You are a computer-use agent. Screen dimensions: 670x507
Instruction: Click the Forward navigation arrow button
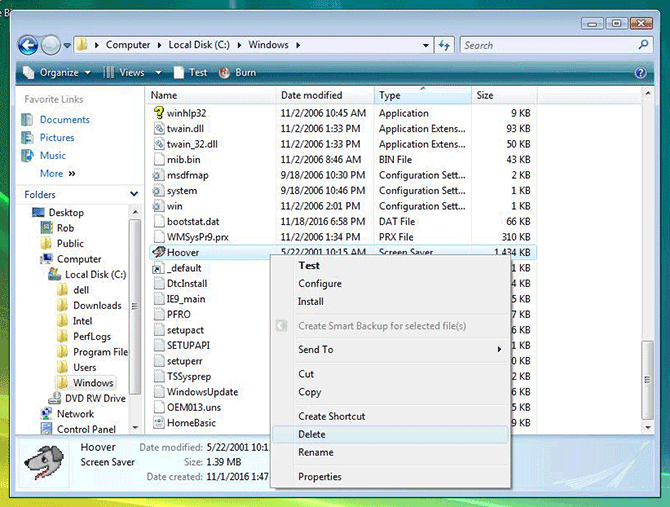pyautogui.click(x=51, y=45)
